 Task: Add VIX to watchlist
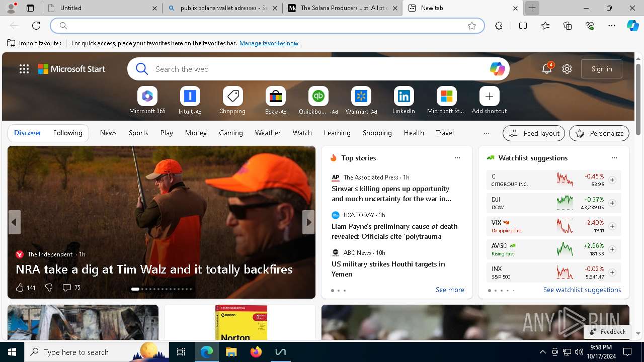click(x=612, y=226)
